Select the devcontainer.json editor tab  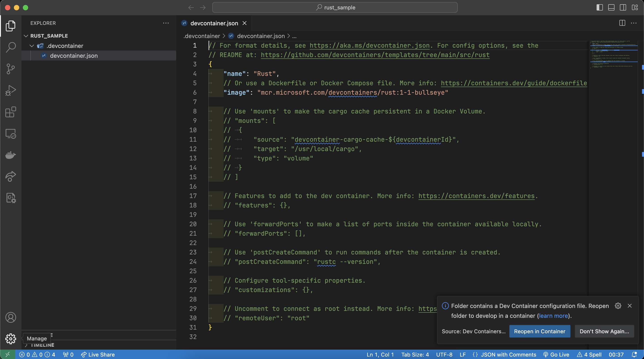point(214,23)
